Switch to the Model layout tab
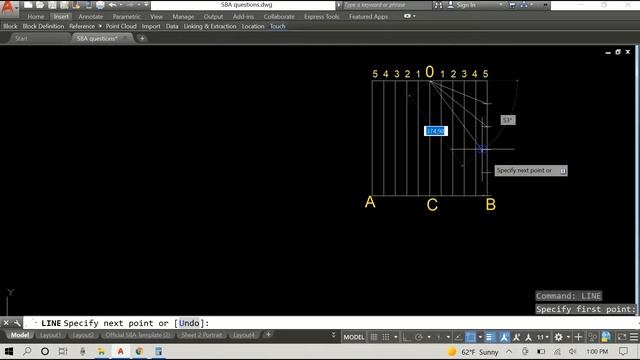 20,335
